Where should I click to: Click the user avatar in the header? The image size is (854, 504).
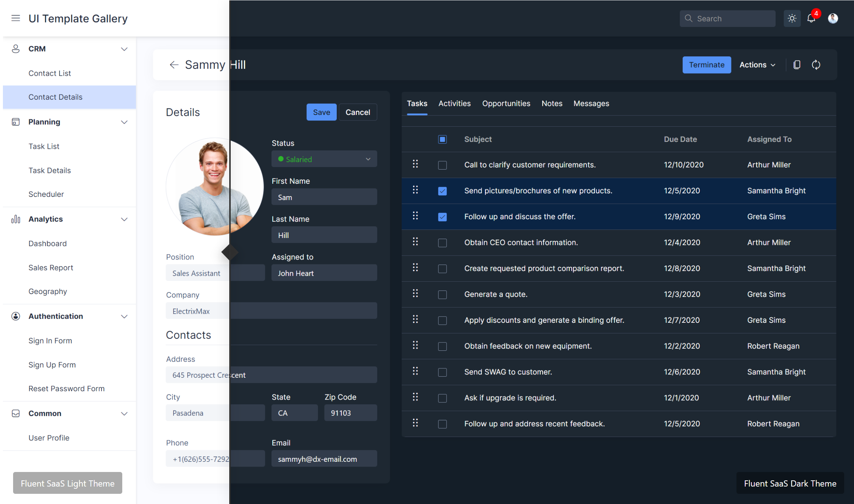point(833,19)
